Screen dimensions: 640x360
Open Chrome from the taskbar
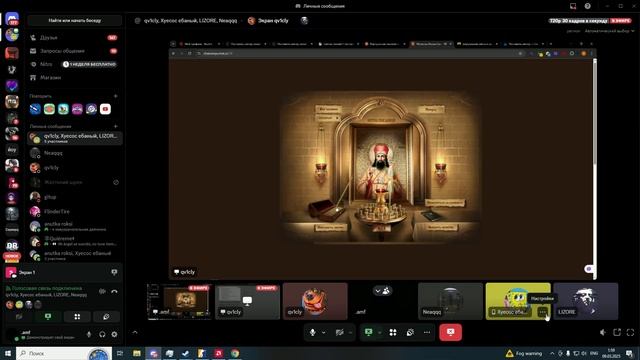[x=235, y=353]
